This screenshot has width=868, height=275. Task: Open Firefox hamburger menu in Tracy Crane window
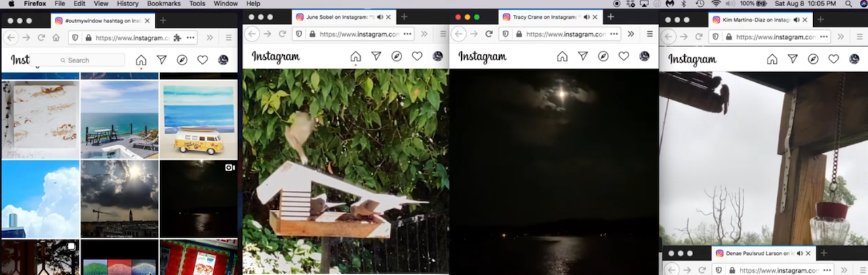[649, 34]
